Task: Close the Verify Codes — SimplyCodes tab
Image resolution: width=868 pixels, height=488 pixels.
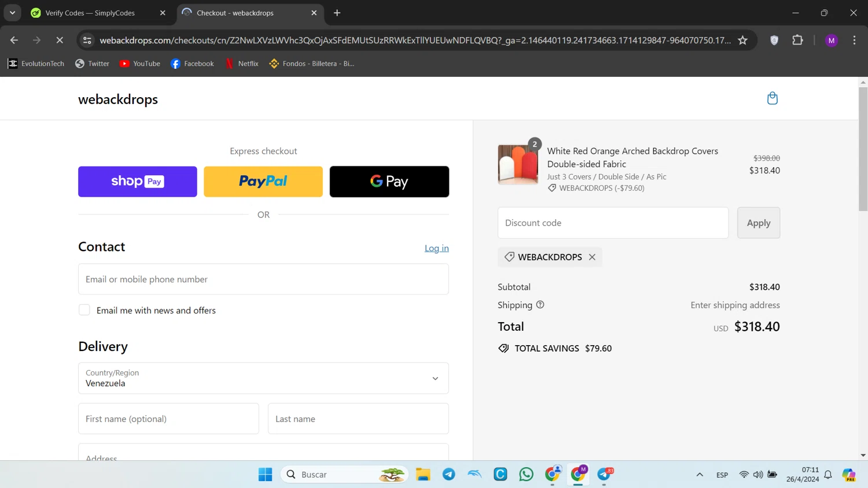Action: click(163, 13)
